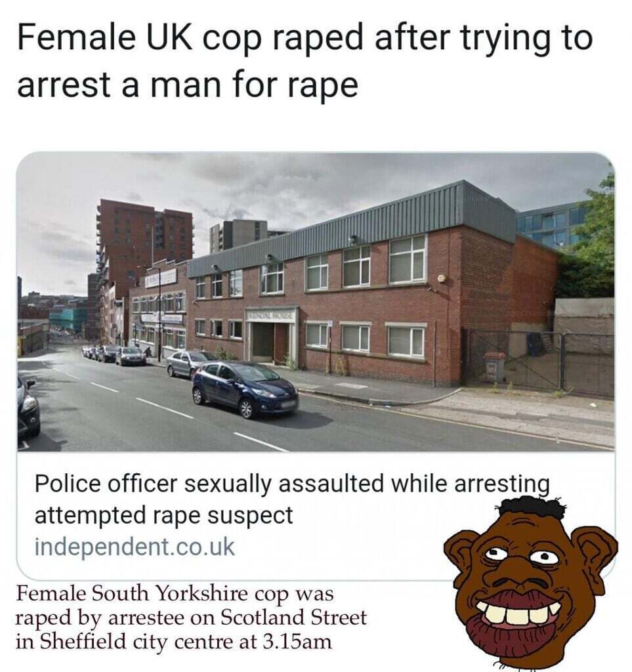The width and height of the screenshot is (632, 672).
Task: Select the post text starting 'Female UK cop'
Action: 305,61
